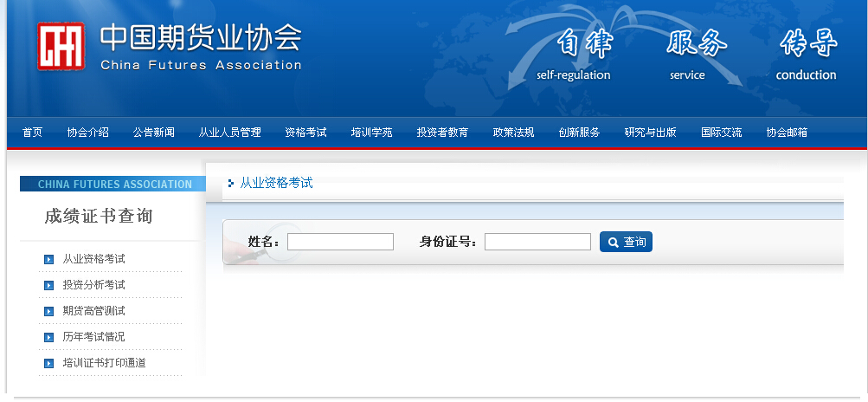This screenshot has height=402, width=868.
Task: Go to 投资者教育 section
Action: [x=442, y=133]
